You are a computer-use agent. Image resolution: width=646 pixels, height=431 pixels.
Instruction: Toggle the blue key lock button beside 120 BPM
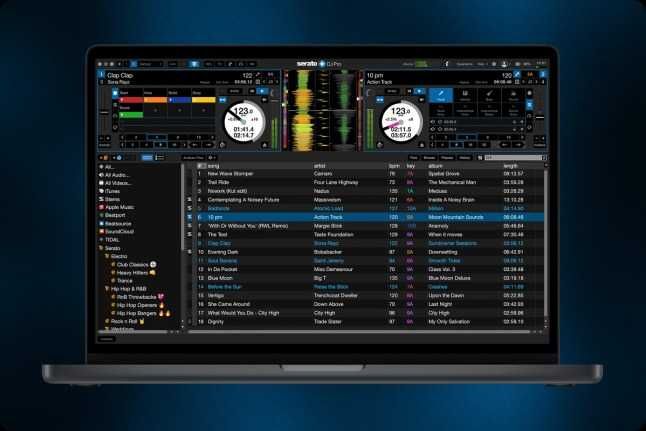pyautogui.click(x=517, y=75)
